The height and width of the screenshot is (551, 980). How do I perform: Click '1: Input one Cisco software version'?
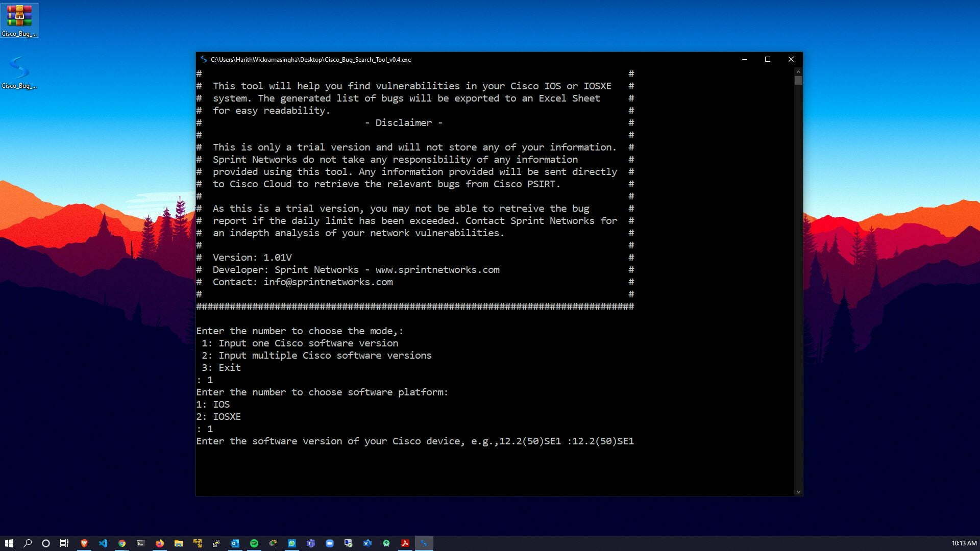tap(300, 343)
